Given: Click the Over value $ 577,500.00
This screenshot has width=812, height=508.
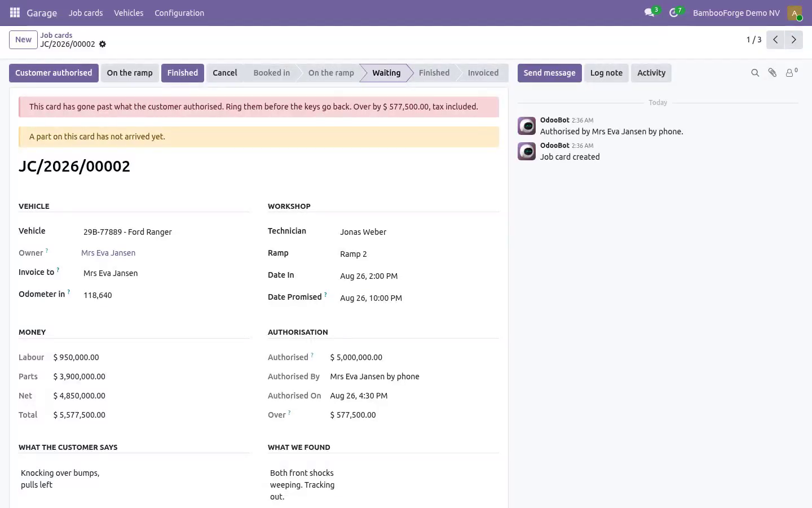Looking at the screenshot, I should 353,415.
